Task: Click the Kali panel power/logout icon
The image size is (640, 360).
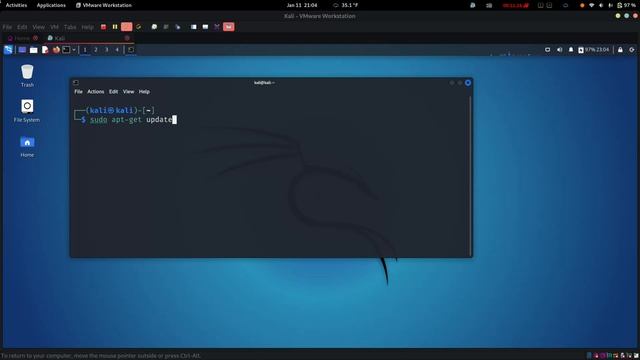Action: coord(631,50)
